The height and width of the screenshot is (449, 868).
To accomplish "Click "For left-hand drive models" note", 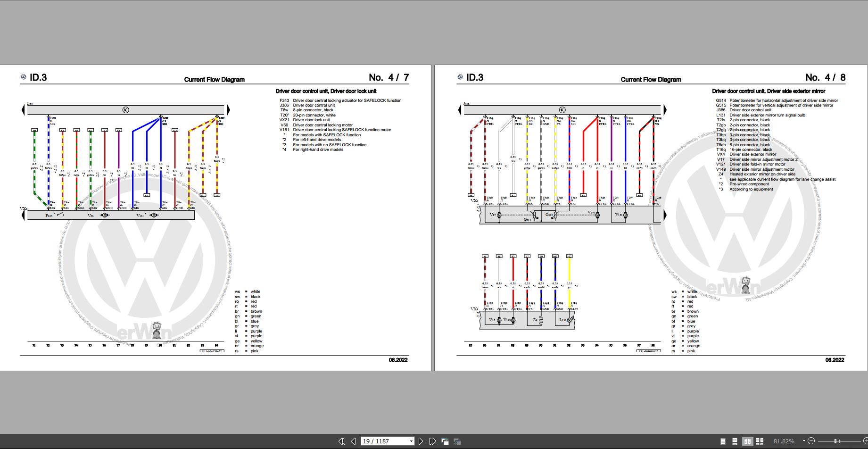I will click(x=312, y=140).
